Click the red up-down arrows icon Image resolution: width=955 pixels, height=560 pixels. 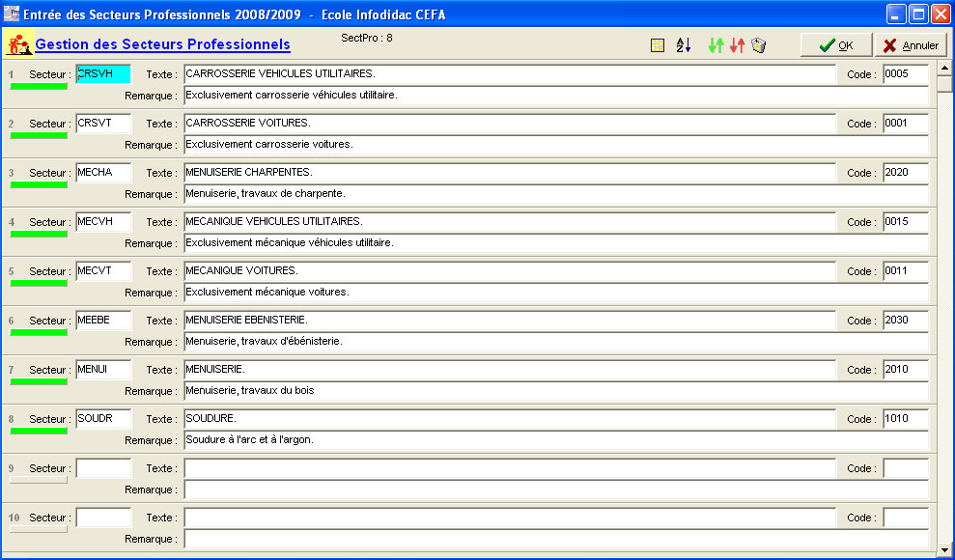point(738,45)
